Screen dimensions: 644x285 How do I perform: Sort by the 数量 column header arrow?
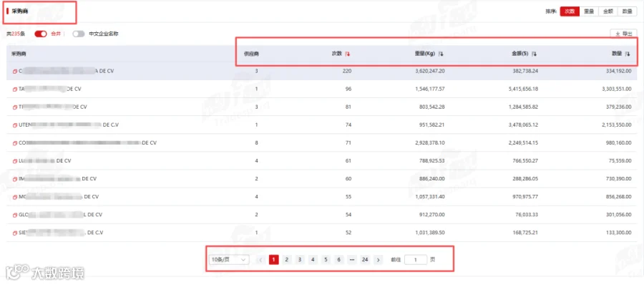tap(627, 54)
